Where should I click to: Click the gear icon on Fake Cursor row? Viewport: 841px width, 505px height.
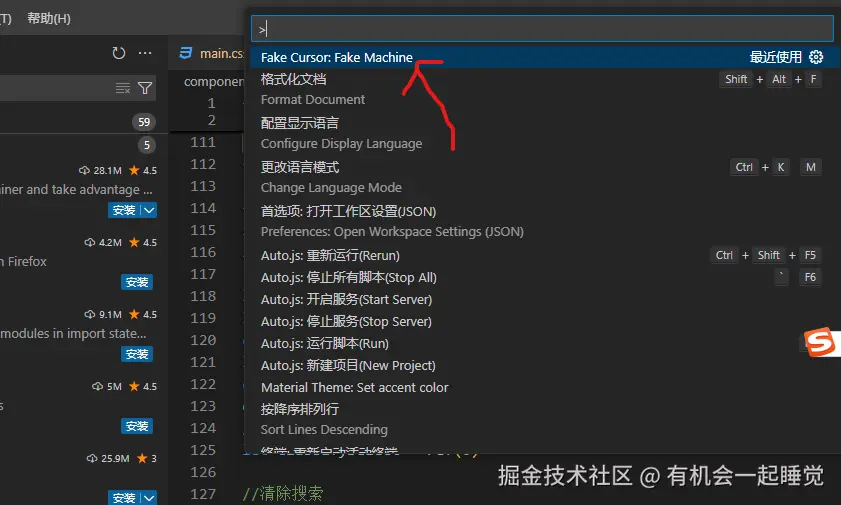click(816, 57)
